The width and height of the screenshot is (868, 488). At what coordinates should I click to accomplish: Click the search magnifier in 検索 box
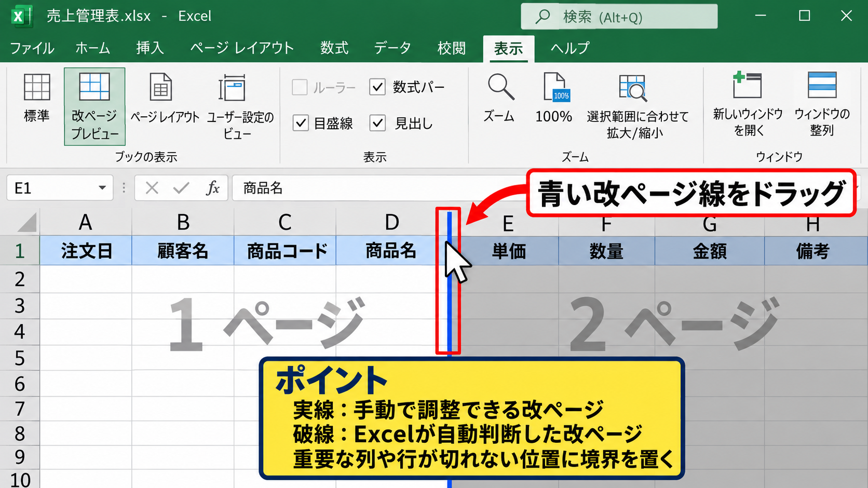point(542,17)
